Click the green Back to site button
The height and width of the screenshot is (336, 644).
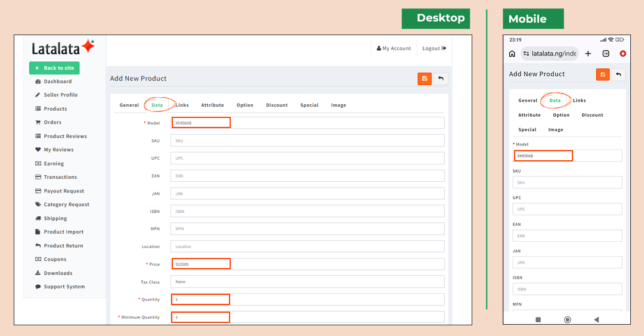pyautogui.click(x=54, y=68)
